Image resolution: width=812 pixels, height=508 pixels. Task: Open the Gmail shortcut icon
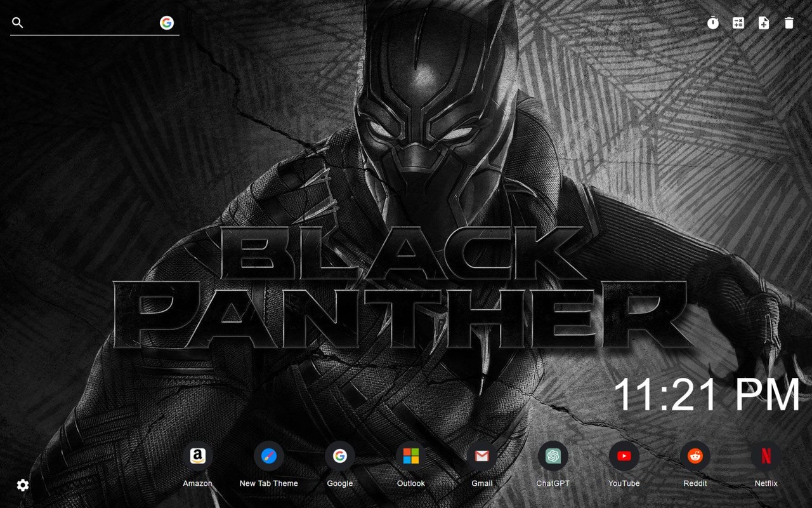point(482,456)
